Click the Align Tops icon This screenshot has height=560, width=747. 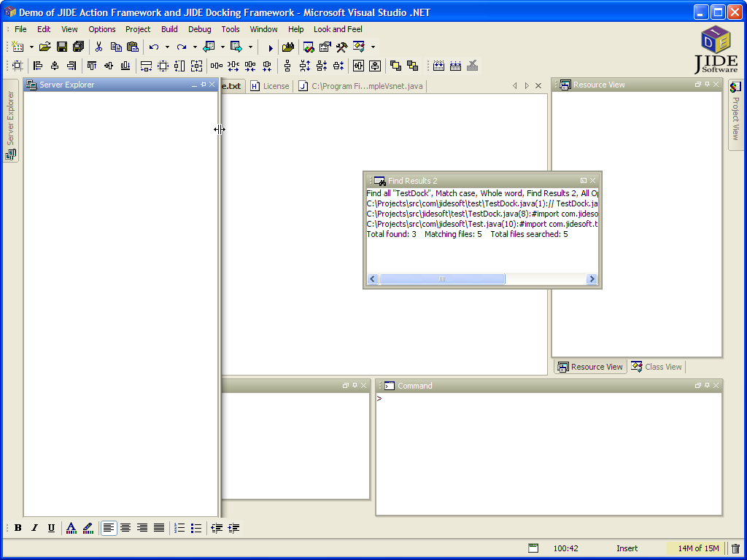91,66
